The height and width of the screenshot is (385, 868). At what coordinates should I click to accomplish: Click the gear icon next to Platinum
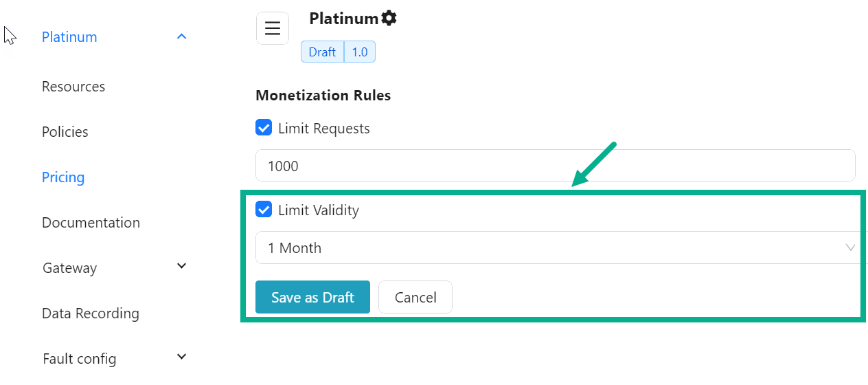pyautogui.click(x=389, y=19)
